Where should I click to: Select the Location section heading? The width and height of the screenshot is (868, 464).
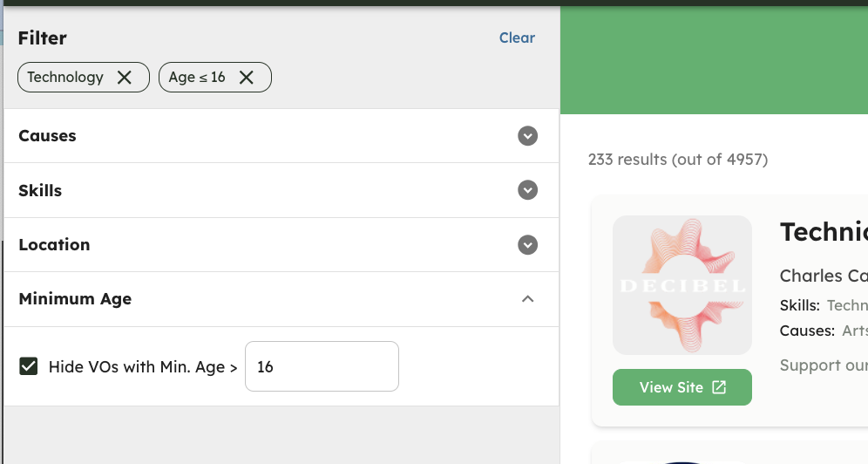(x=54, y=245)
